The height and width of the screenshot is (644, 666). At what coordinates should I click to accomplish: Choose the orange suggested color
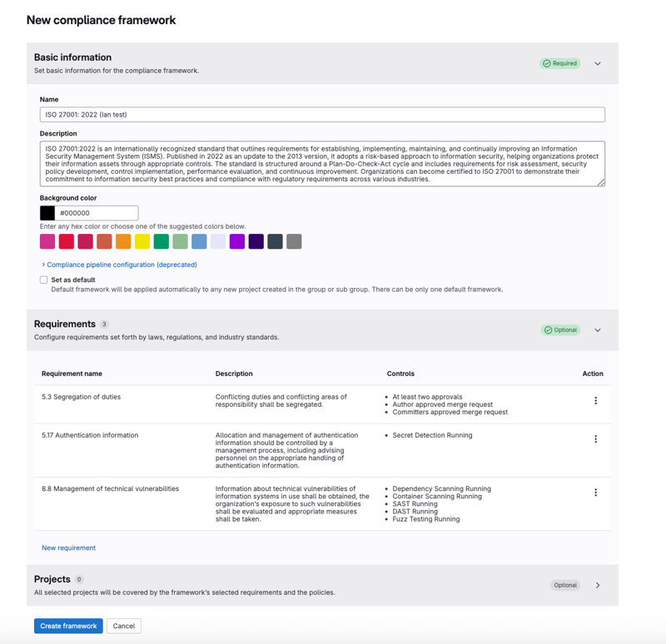click(123, 241)
